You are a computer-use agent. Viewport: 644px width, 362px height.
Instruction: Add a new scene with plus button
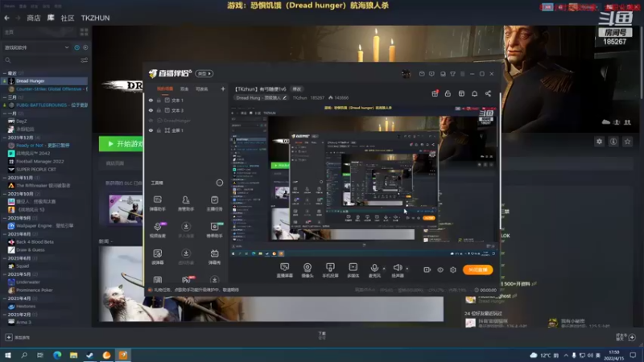pyautogui.click(x=223, y=89)
